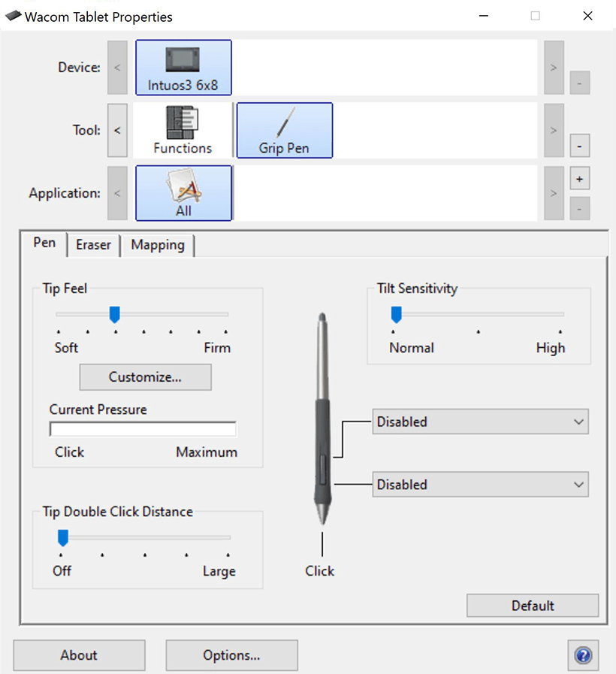The image size is (616, 674).
Task: Select the Functions tool icon
Action: pyautogui.click(x=183, y=130)
